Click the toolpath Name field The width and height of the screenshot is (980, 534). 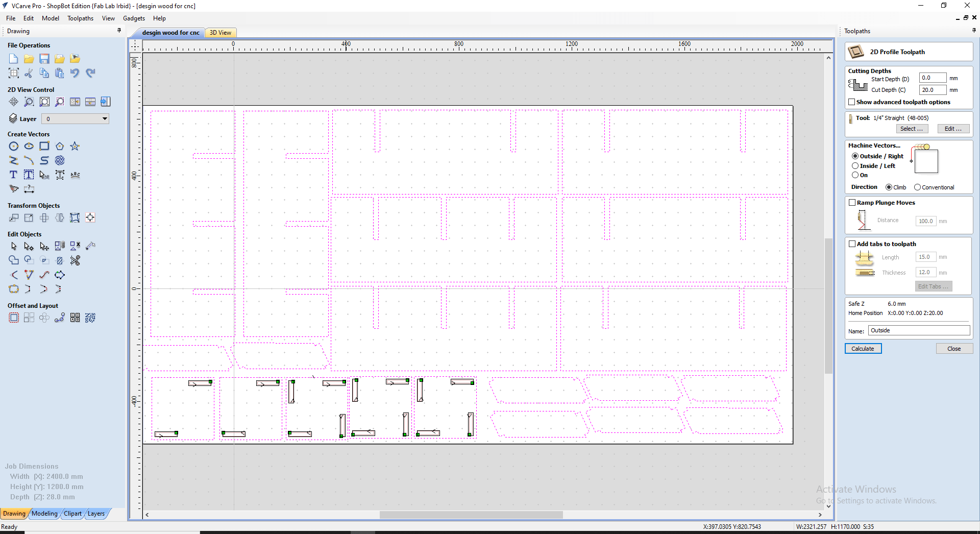[919, 331]
